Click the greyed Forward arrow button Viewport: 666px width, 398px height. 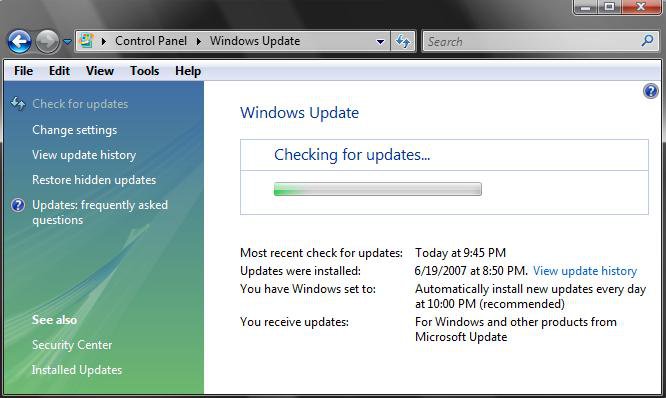click(x=47, y=42)
